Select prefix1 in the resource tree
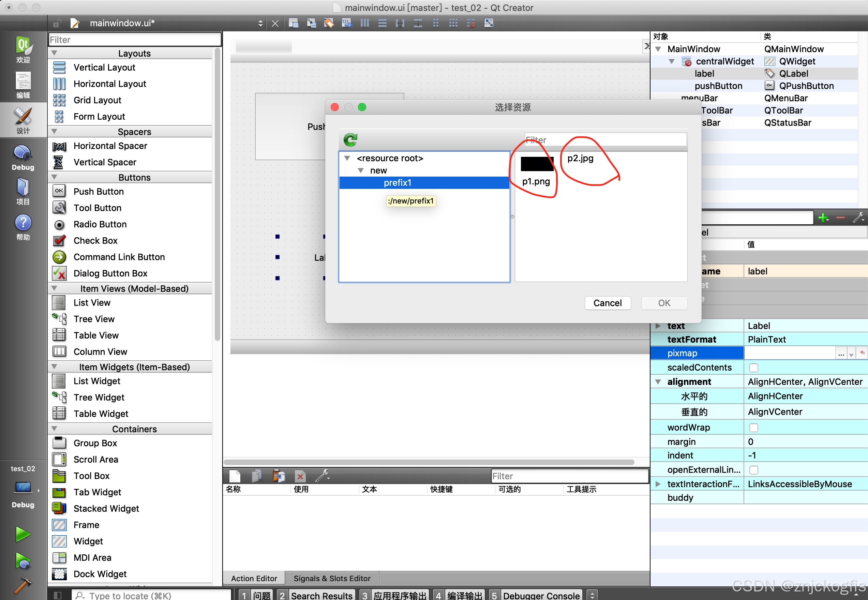This screenshot has height=600, width=868. (x=397, y=183)
